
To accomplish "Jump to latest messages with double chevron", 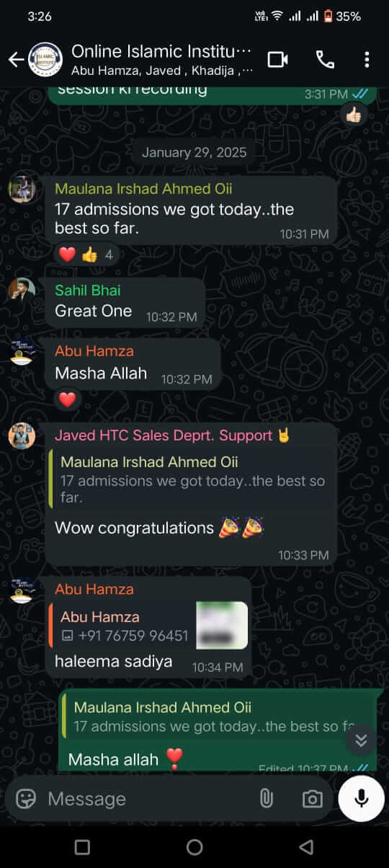I will [x=362, y=740].
